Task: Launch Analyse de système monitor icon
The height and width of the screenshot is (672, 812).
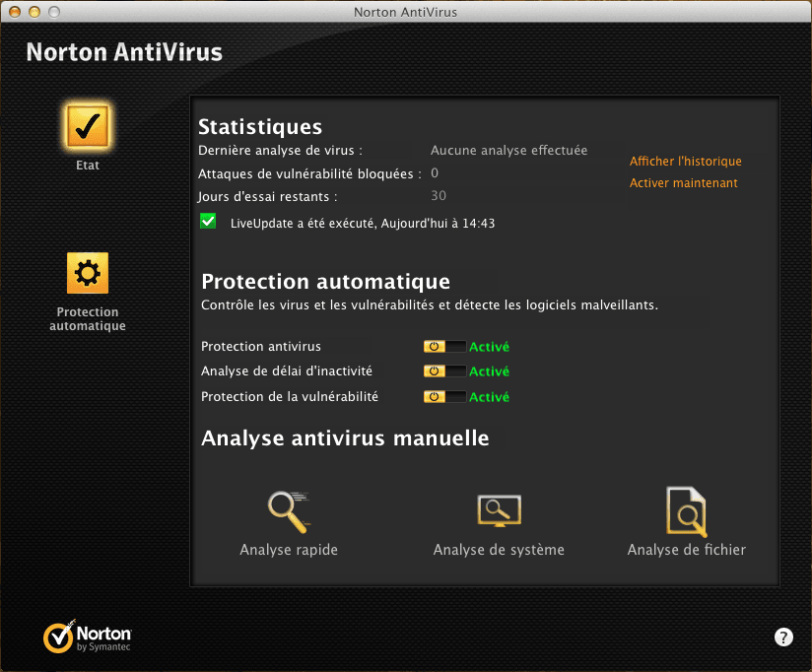Action: 499,510
